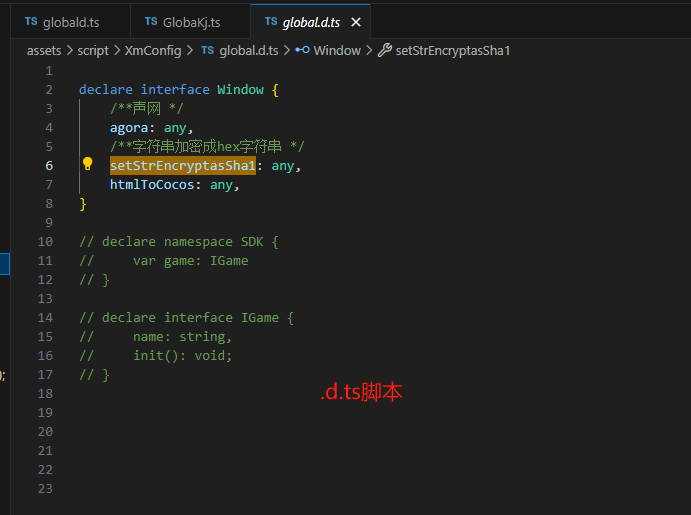Select the active global.d.ts tab
The height and width of the screenshot is (515, 691).
click(311, 22)
